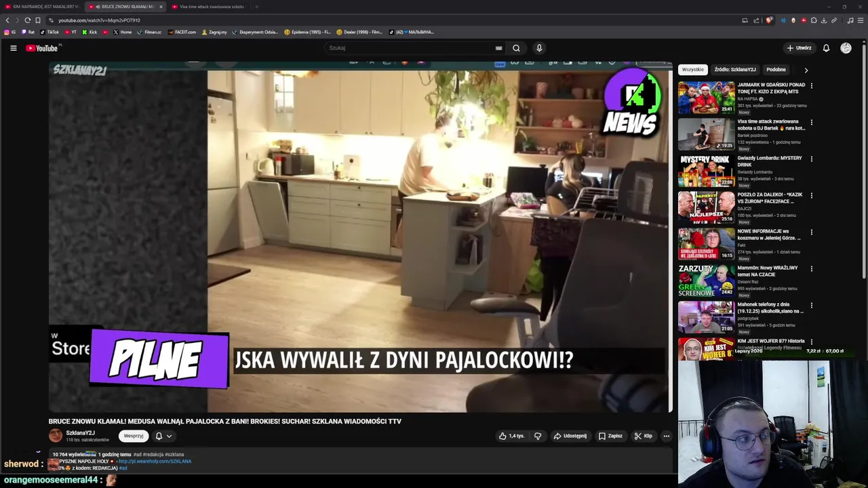The width and height of the screenshot is (868, 488).
Task: Open the X Home bookmark
Action: coord(122,32)
